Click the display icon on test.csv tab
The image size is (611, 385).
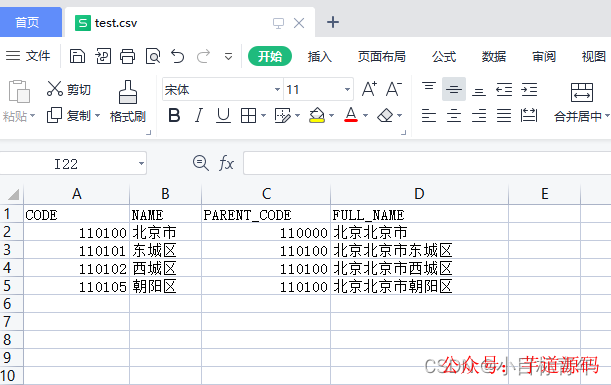coord(278,23)
